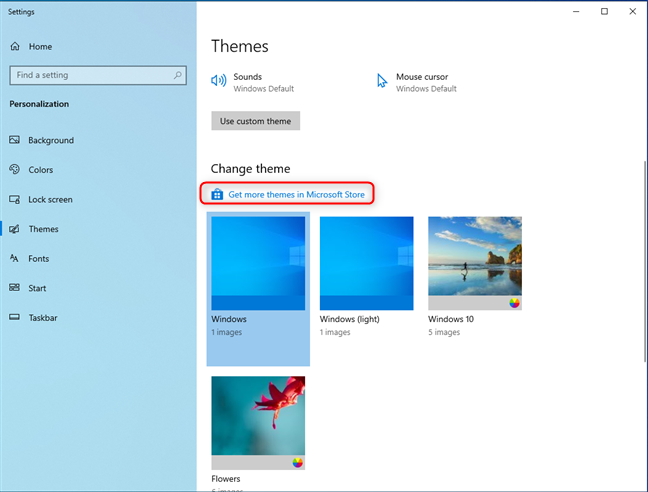Click the Sounds speaker icon
The height and width of the screenshot is (492, 648).
coord(219,81)
